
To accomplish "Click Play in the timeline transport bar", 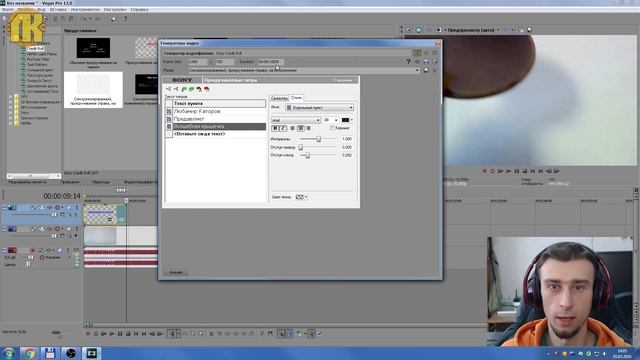I will coord(112,334).
